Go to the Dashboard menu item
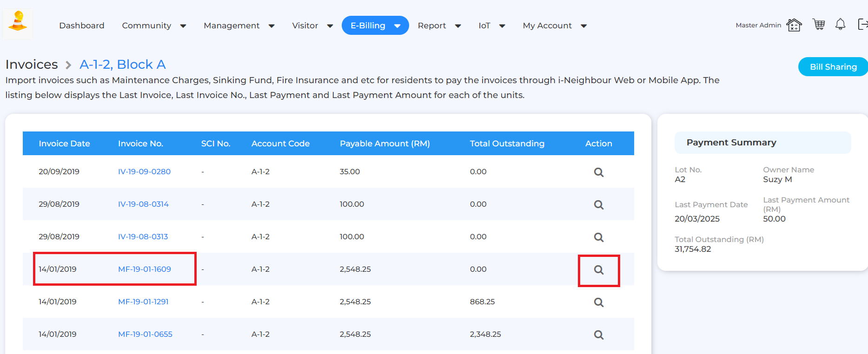The height and width of the screenshot is (354, 868). tap(82, 26)
